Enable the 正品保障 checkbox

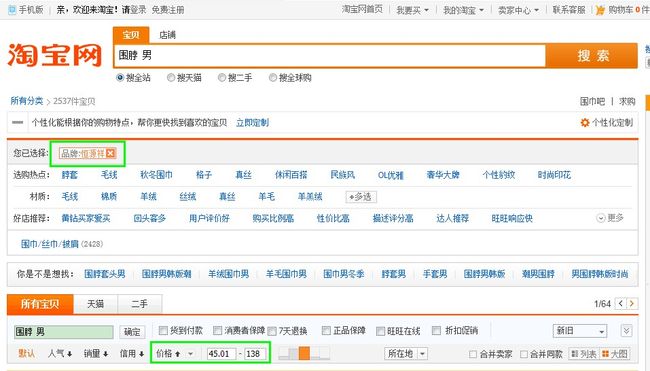pos(326,330)
